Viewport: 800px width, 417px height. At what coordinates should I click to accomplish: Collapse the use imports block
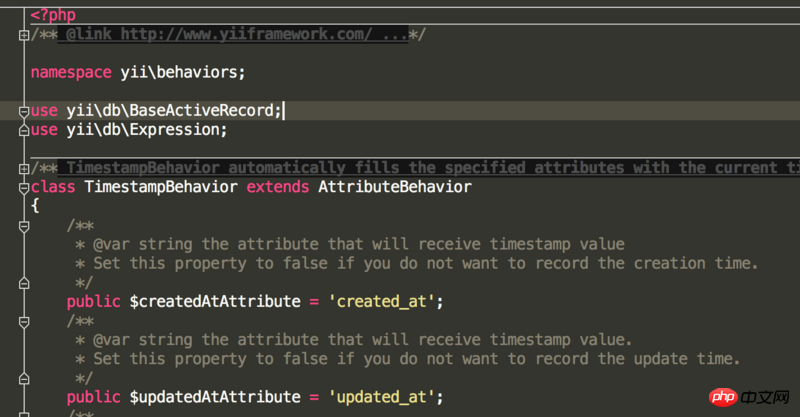[x=24, y=111]
